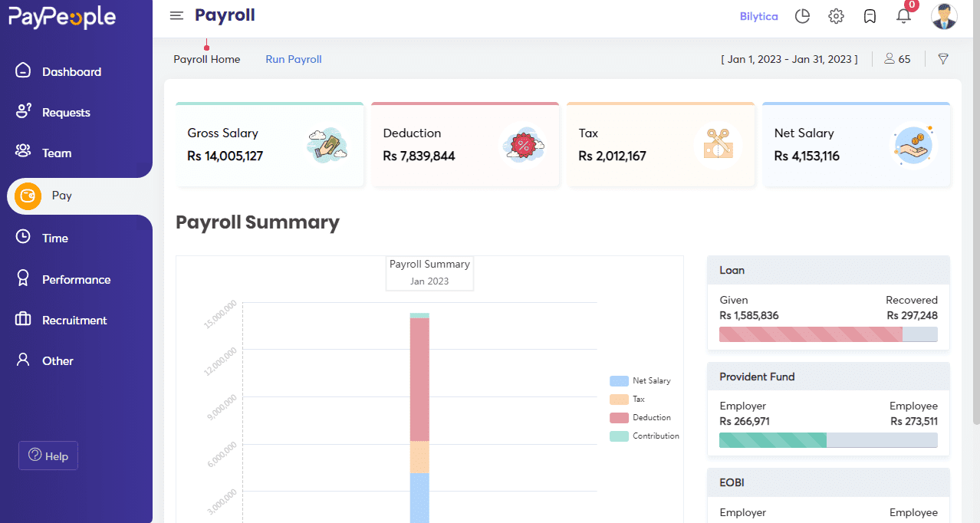
Task: Click the bookmark icon in header
Action: tap(870, 16)
